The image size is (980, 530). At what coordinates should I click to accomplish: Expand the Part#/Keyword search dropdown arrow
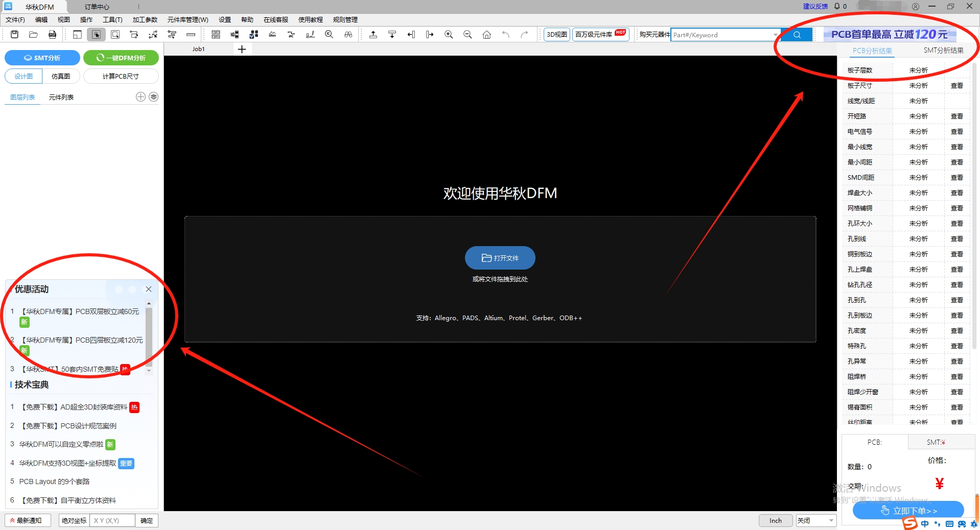[x=776, y=35]
